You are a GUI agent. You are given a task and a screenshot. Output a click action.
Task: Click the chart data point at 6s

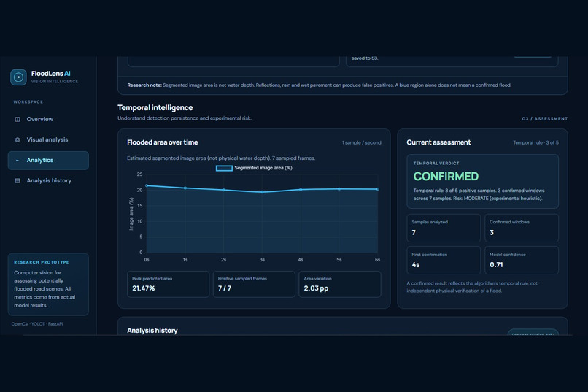[377, 189]
